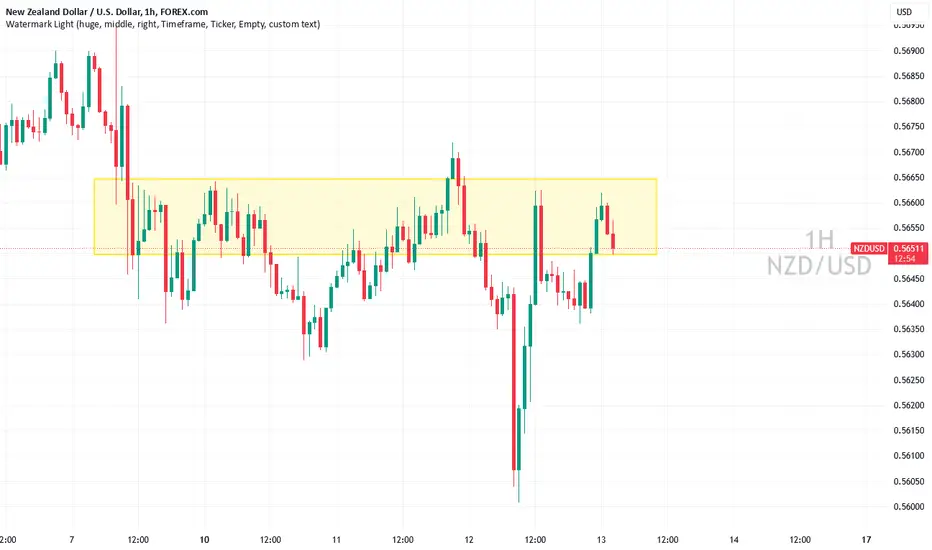Open the USD currency selector
Viewport: 932px width, 550px height.
(904, 12)
